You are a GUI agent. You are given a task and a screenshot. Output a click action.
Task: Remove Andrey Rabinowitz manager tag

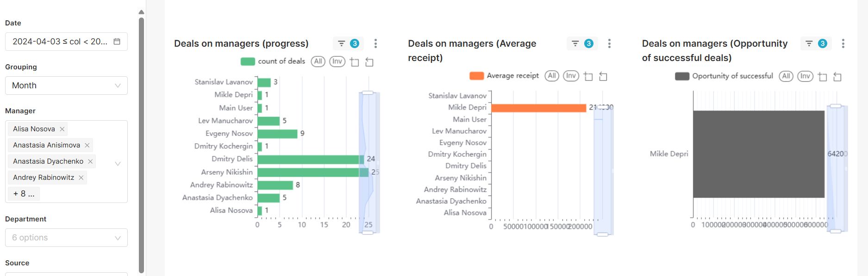pos(81,178)
